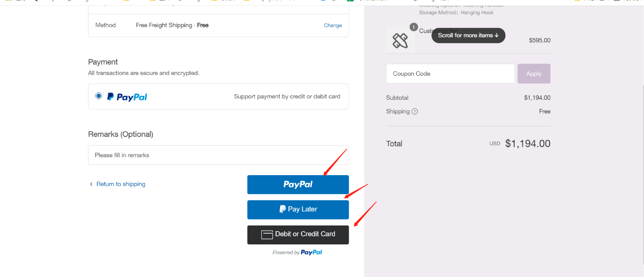This screenshot has width=644, height=277.
Task: Click Scroll for more items pill
Action: 468,35
